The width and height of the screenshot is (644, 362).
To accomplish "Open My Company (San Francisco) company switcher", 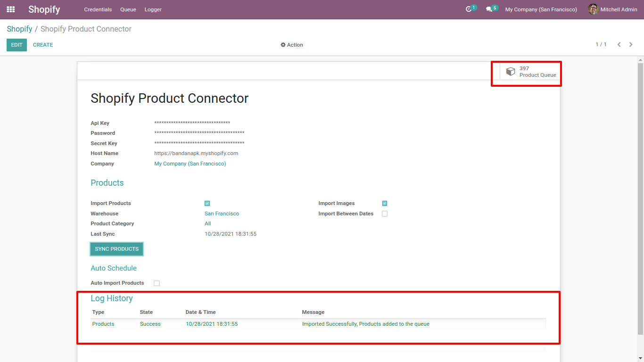I will tap(541, 9).
